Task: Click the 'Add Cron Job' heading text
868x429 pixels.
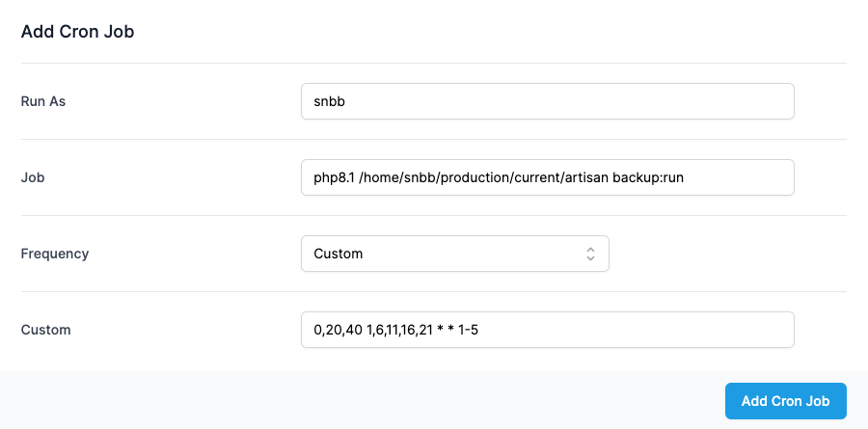Action: pos(77,32)
